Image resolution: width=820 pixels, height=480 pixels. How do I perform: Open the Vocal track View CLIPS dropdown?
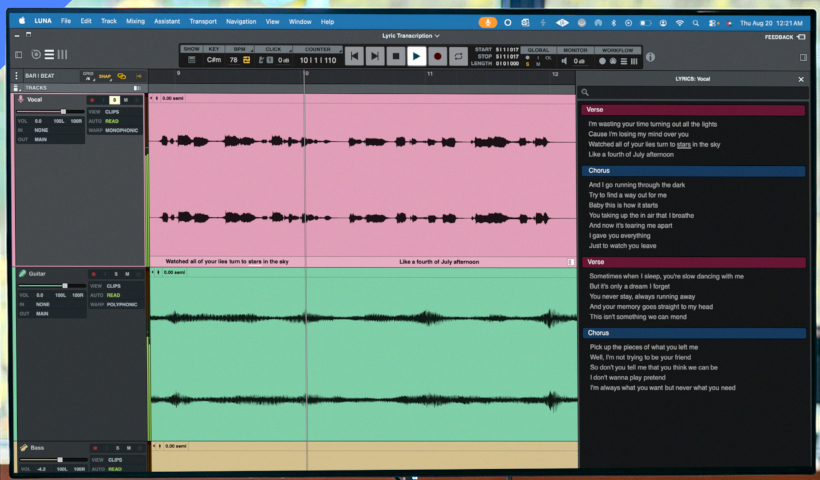pos(112,112)
